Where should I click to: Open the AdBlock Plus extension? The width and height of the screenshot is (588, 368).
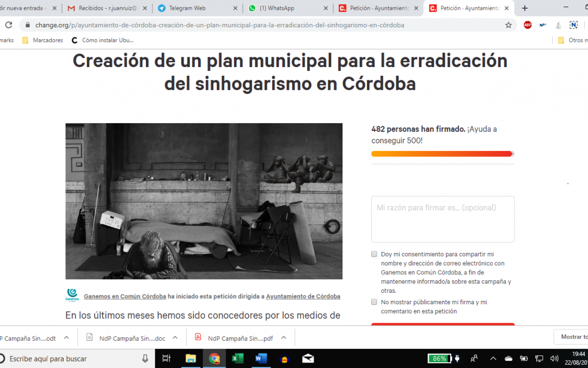click(527, 25)
